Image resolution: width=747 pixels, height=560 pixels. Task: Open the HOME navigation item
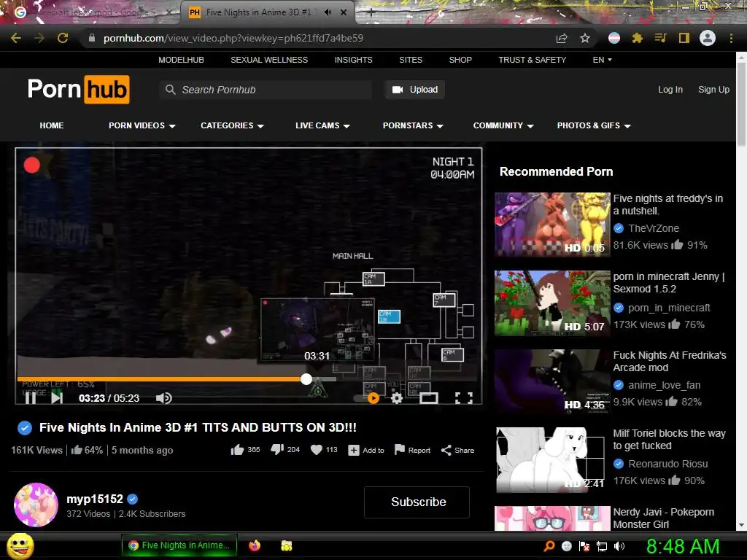point(52,125)
